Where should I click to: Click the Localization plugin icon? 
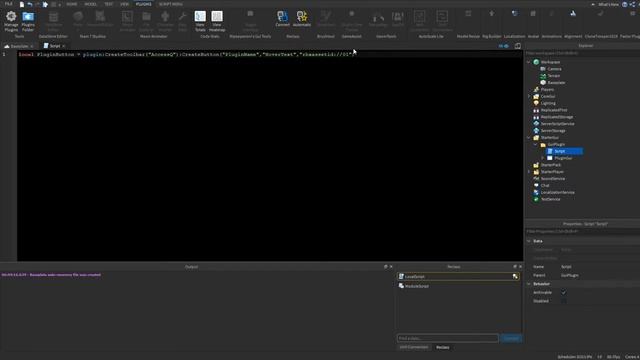click(514, 13)
